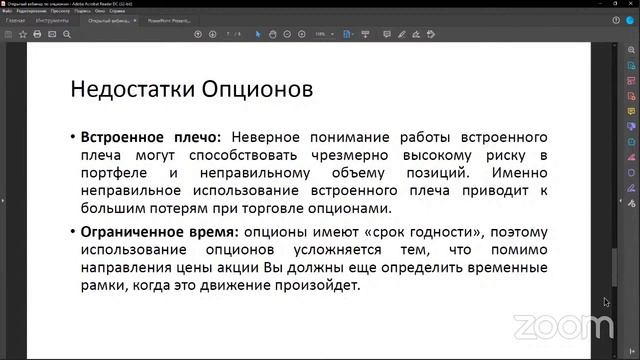Click the share file toolbar icon

pos(431,34)
